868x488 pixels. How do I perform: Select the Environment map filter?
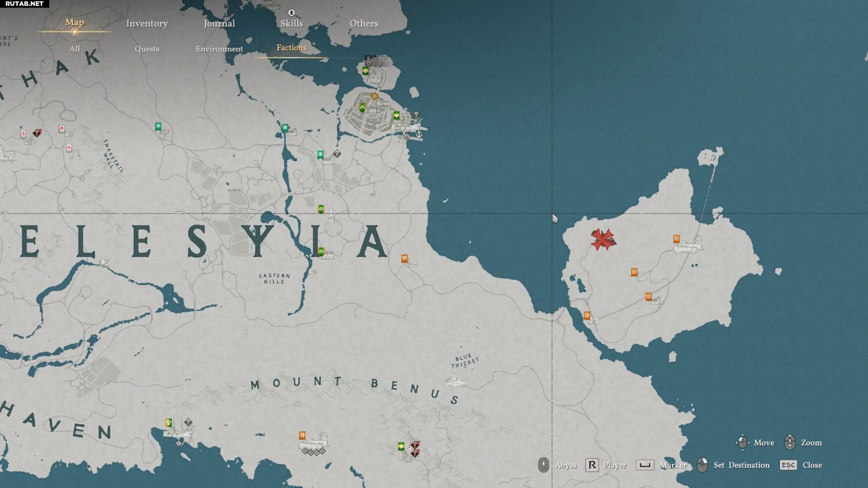point(219,49)
